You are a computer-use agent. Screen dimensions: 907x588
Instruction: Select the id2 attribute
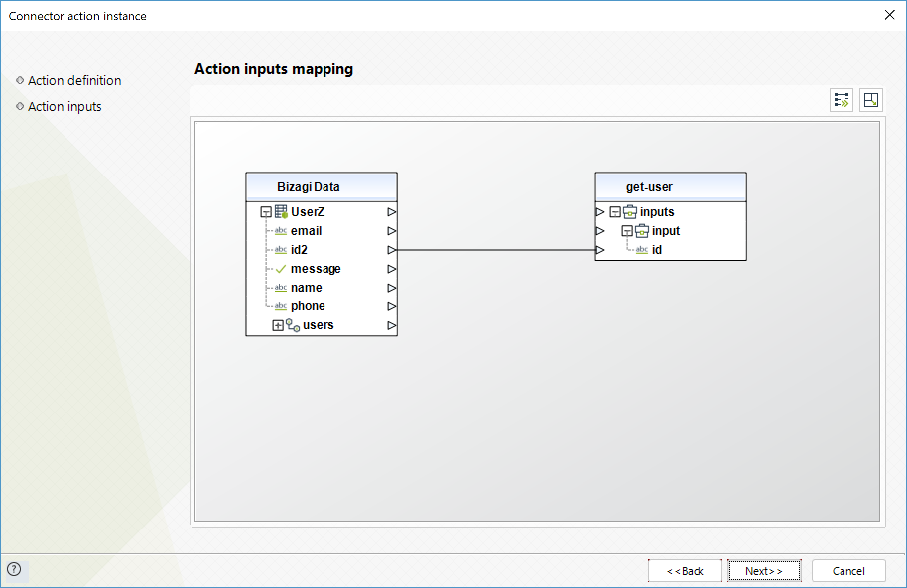[x=299, y=250]
